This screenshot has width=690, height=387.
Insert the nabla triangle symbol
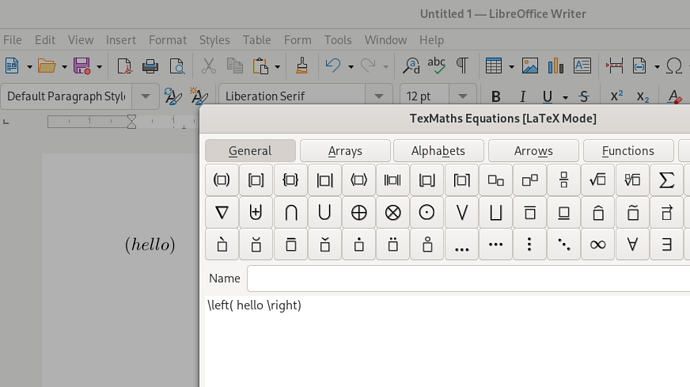pos(221,213)
